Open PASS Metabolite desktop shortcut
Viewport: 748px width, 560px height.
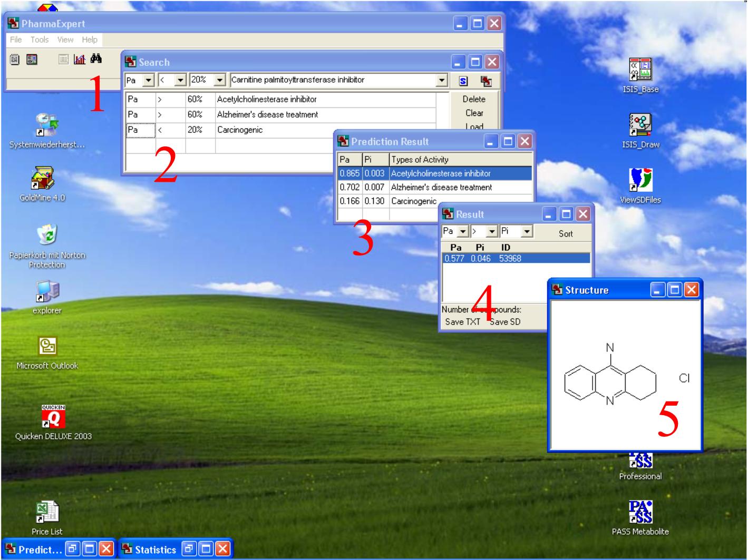[640, 518]
